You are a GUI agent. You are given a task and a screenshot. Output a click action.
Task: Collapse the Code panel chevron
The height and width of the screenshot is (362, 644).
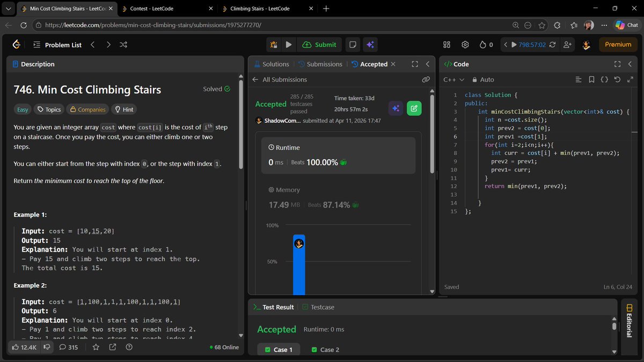(630, 64)
